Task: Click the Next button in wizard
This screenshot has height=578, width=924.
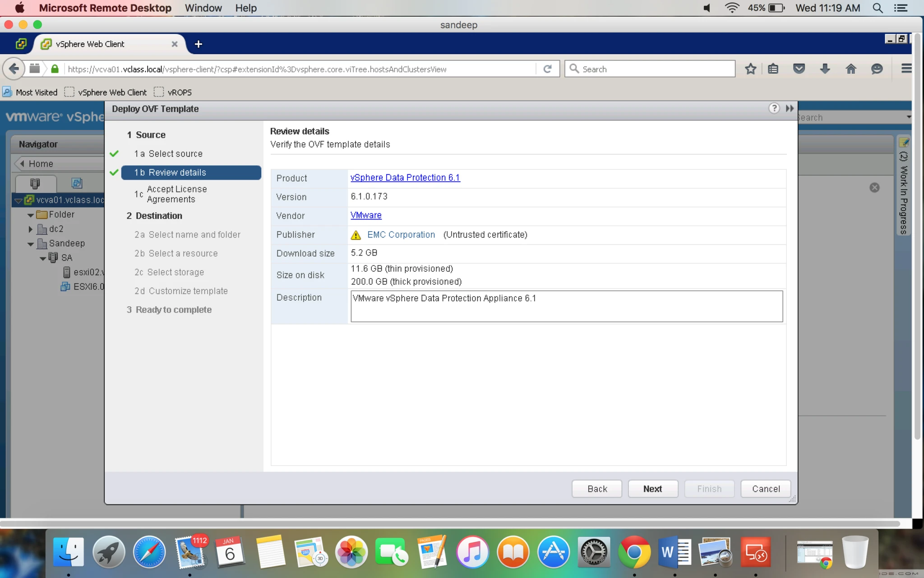Action: click(652, 489)
